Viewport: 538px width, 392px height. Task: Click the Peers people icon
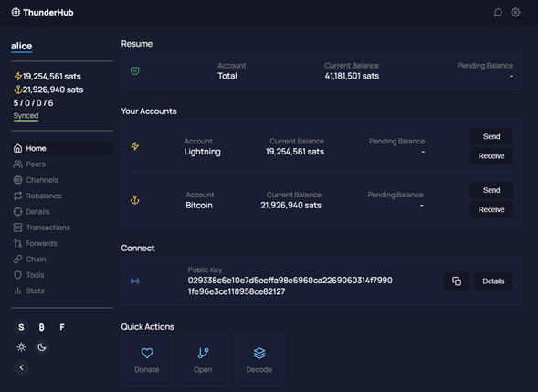[18, 164]
